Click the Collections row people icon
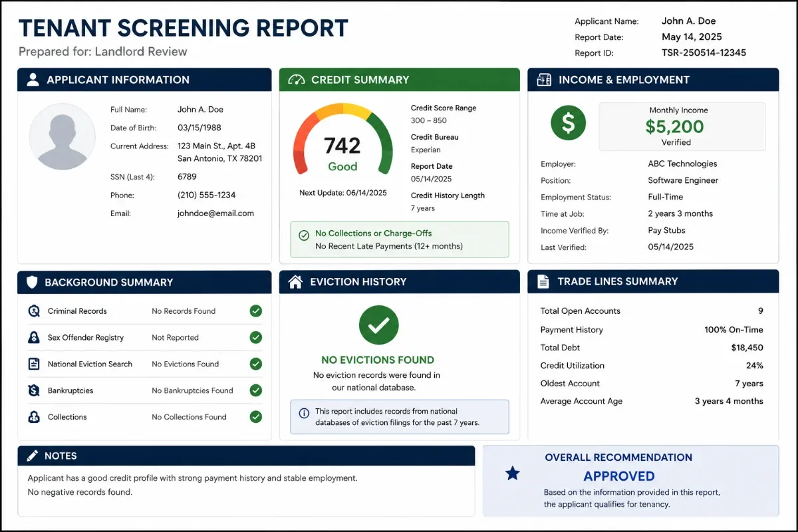798x532 pixels. (34, 417)
